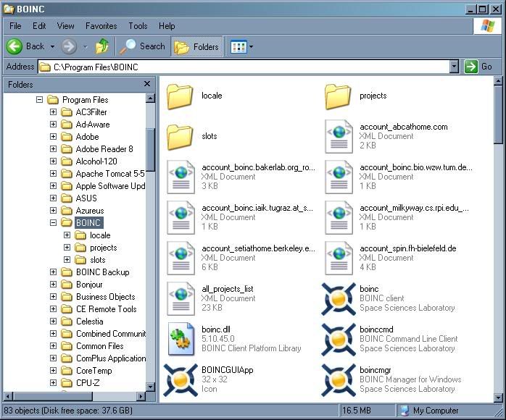This screenshot has height=420, width=506.
Task: Open the locale folder icon in file pane
Action: pos(180,96)
